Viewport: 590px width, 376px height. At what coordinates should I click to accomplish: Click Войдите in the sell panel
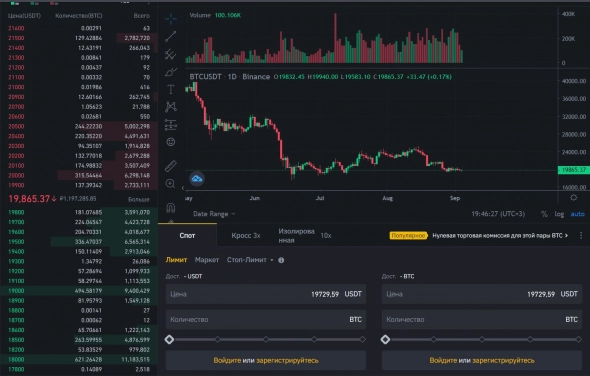point(443,361)
